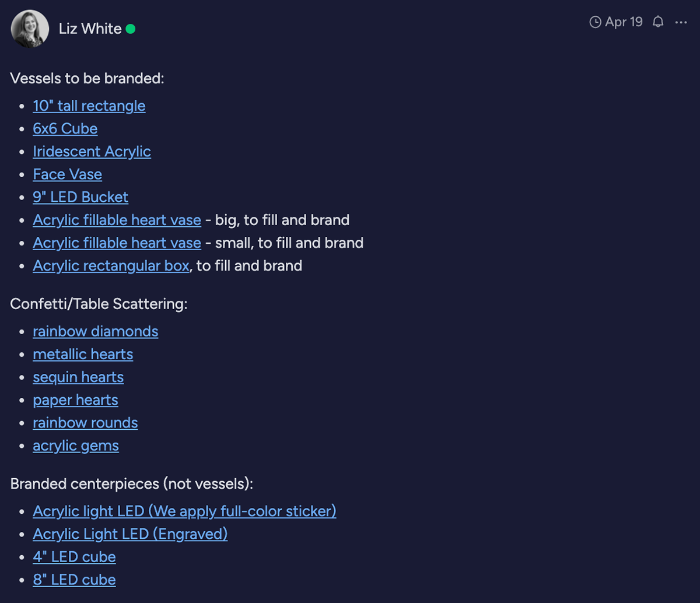Open the acrylic gems link
Image resolution: width=700 pixels, height=603 pixels.
pos(76,446)
